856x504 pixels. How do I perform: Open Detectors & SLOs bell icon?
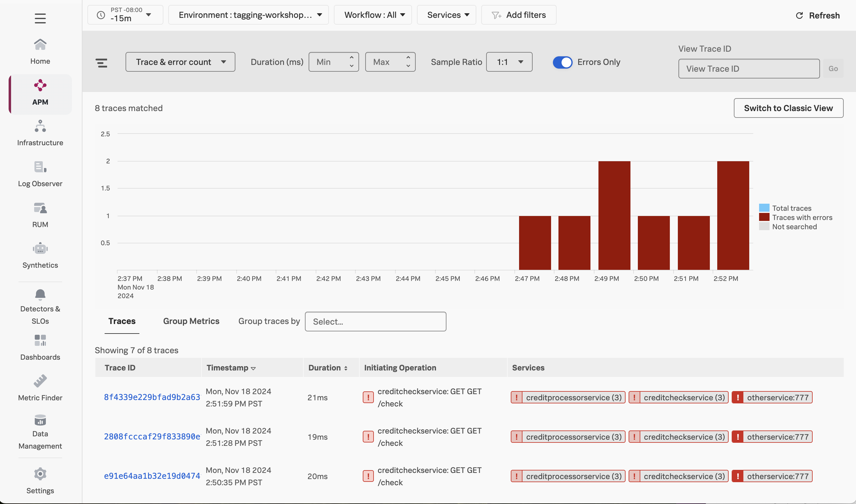click(x=40, y=295)
